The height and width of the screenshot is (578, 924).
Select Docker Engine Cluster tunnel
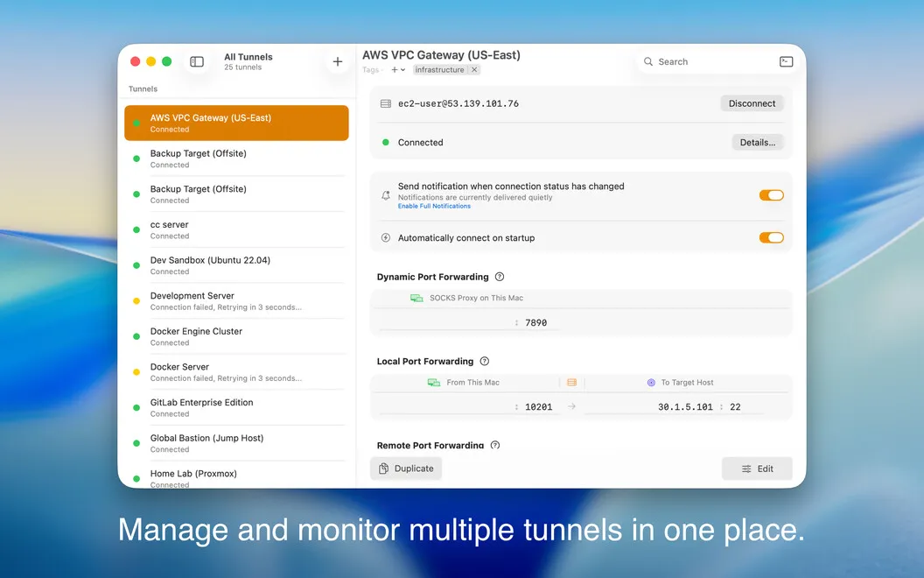click(x=236, y=336)
